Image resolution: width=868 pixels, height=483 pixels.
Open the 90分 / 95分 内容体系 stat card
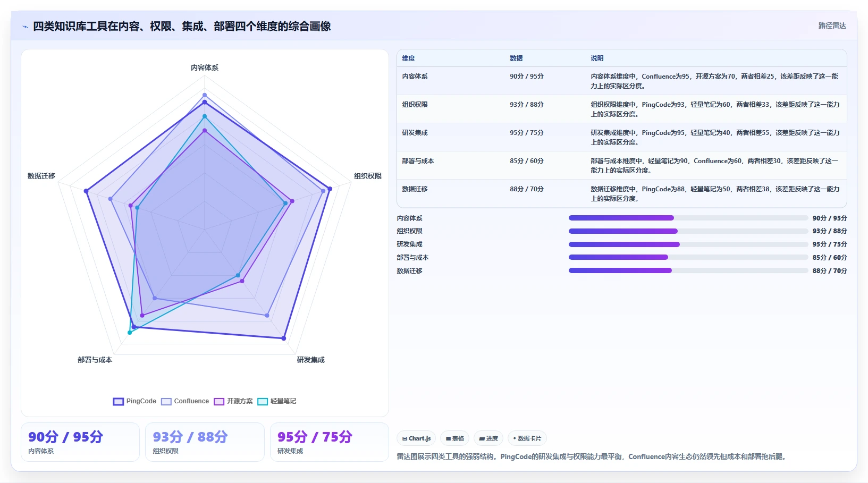pyautogui.click(x=80, y=442)
